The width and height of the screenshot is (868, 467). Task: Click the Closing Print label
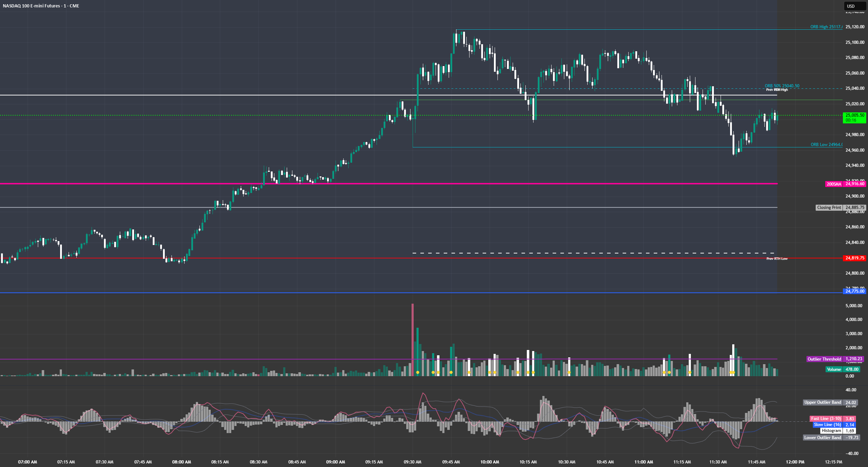[829, 208]
